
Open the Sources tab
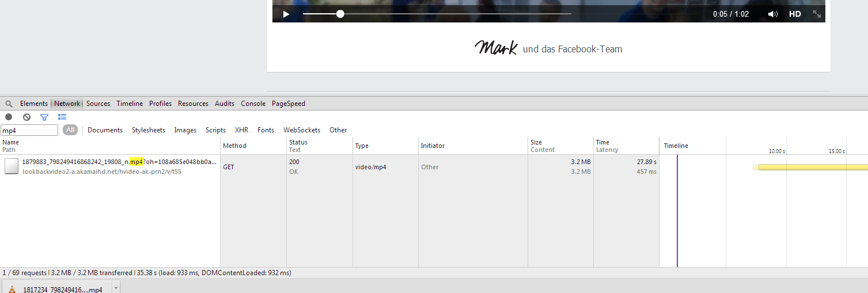point(98,104)
